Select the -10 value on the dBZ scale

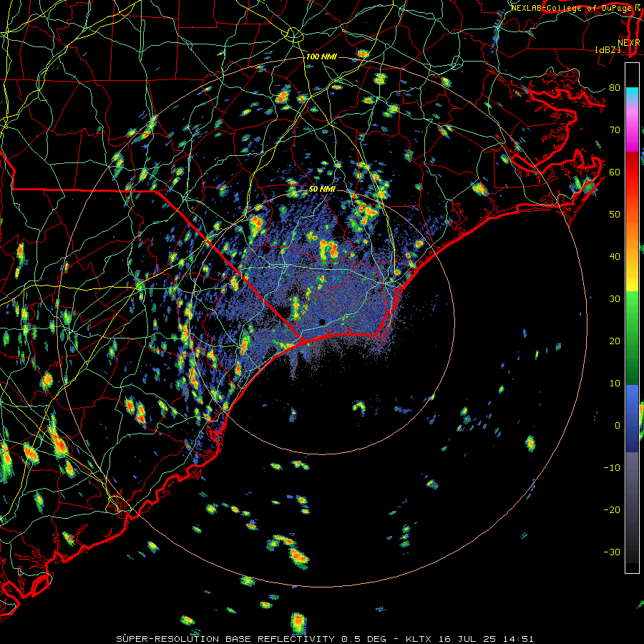[612, 468]
